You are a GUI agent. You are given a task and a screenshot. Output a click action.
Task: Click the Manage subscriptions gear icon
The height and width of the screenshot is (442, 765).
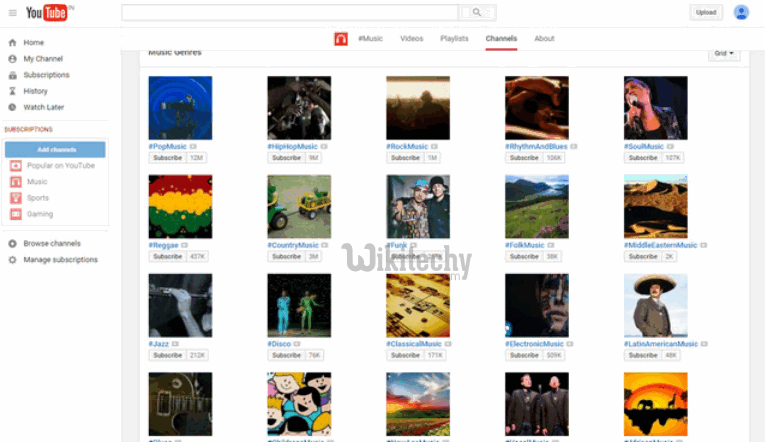[13, 260]
